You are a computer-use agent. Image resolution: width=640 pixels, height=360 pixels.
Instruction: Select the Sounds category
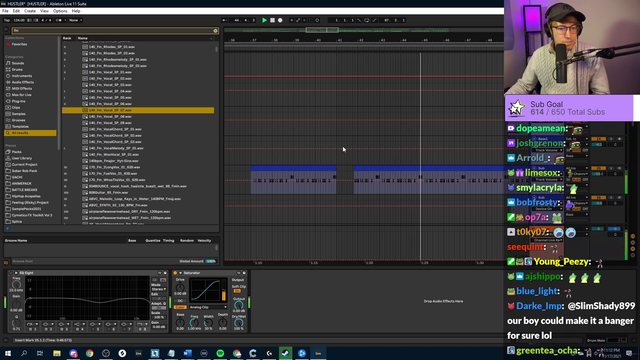18,63
